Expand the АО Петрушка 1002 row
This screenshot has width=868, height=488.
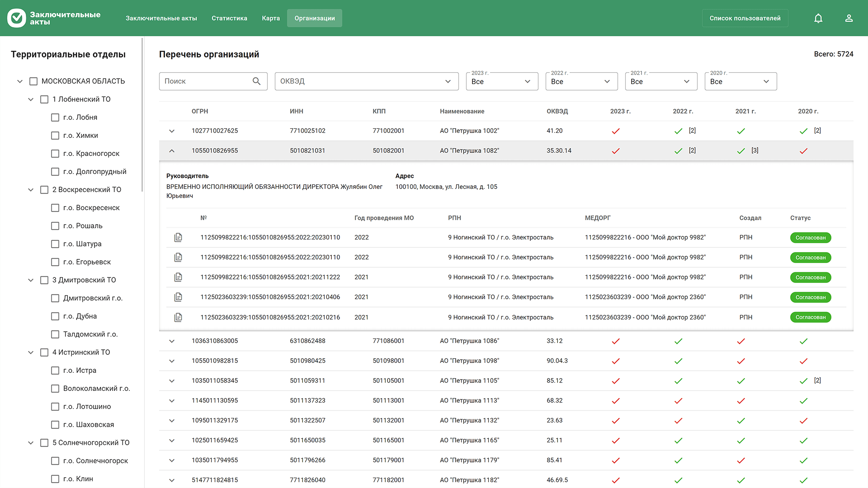(x=172, y=131)
